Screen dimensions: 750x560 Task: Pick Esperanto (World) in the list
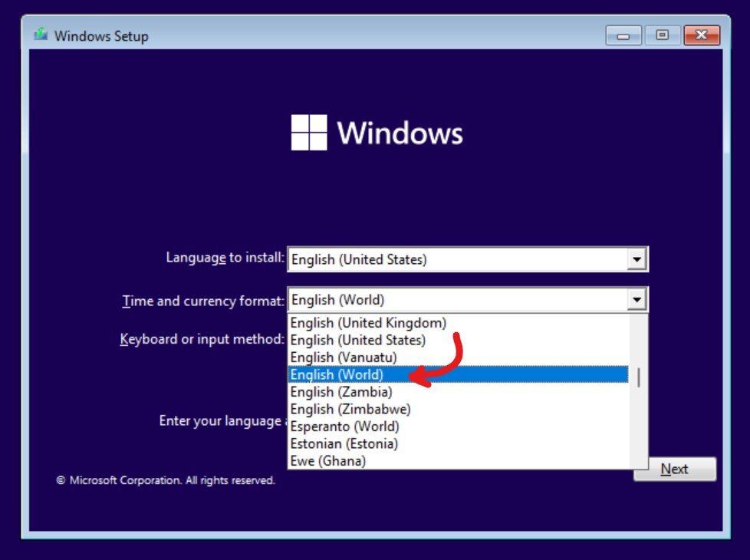tap(459, 427)
